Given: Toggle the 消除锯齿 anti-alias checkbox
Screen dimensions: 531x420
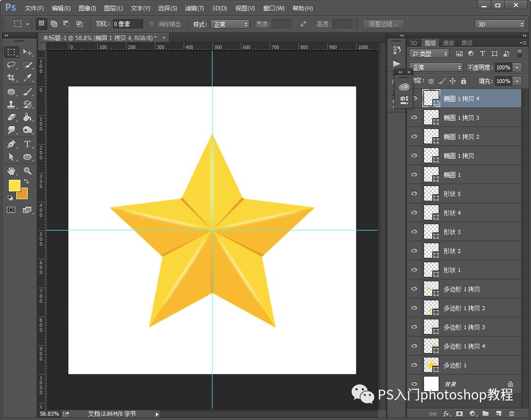Looking at the screenshot, I should pos(151,24).
